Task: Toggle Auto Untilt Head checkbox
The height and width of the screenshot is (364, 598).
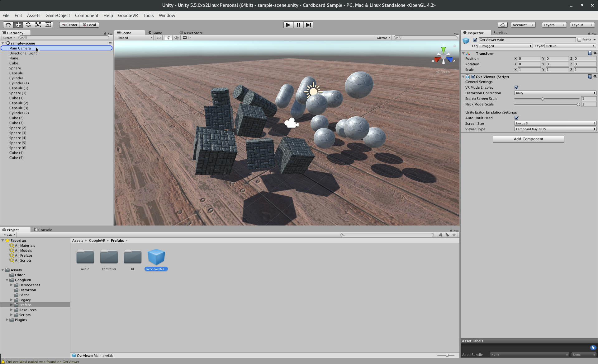Action: click(516, 118)
